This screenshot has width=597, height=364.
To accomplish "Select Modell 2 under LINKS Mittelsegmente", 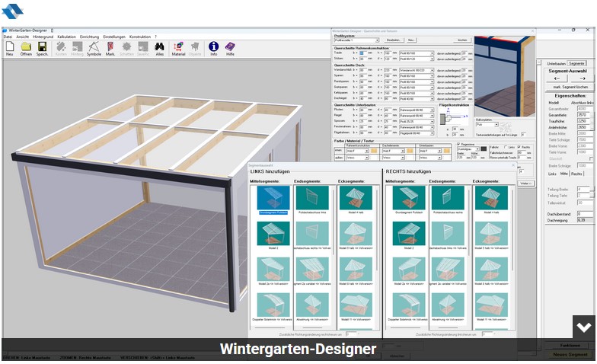I will [x=273, y=235].
